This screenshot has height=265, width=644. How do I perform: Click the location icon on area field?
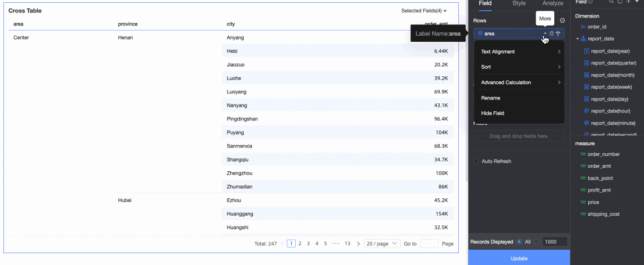pyautogui.click(x=480, y=33)
